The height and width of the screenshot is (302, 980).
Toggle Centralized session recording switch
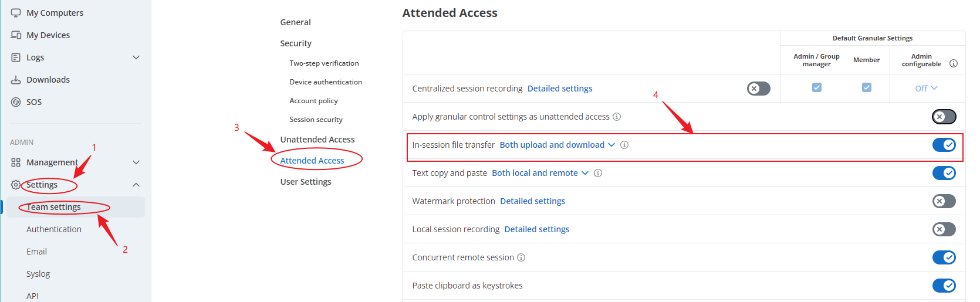758,89
